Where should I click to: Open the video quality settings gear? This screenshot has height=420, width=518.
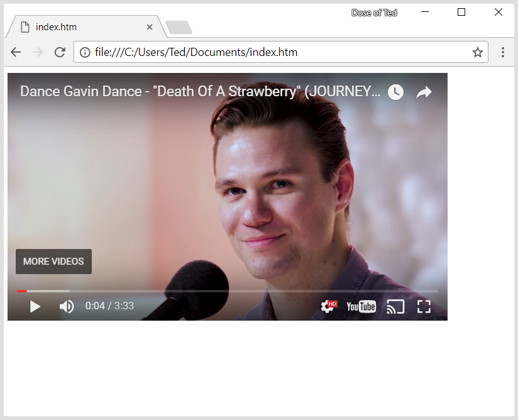point(326,306)
